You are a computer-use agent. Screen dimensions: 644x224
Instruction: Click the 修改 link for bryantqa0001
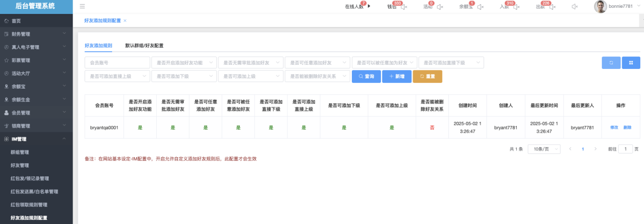(x=614, y=127)
